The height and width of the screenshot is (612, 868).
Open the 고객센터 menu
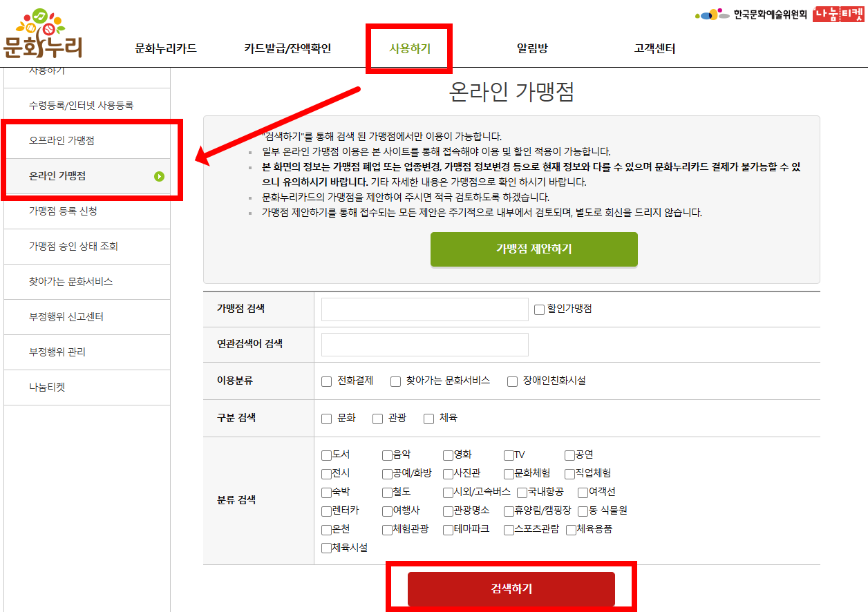654,48
